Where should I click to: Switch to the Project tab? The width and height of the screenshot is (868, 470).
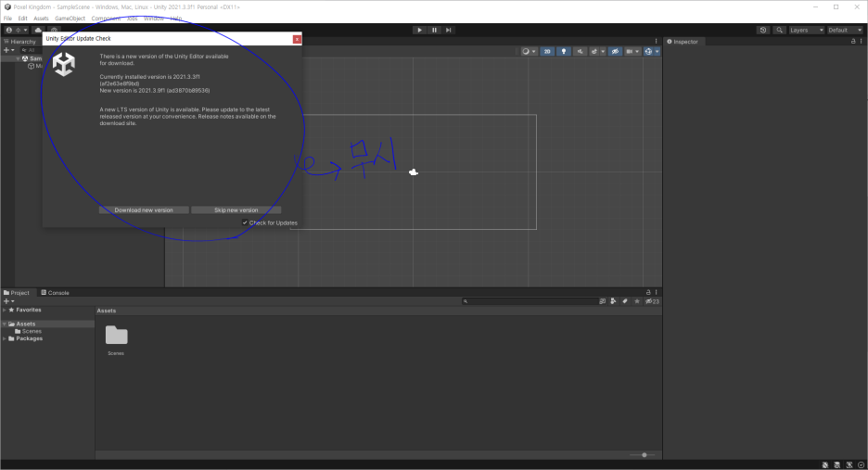tap(17, 293)
